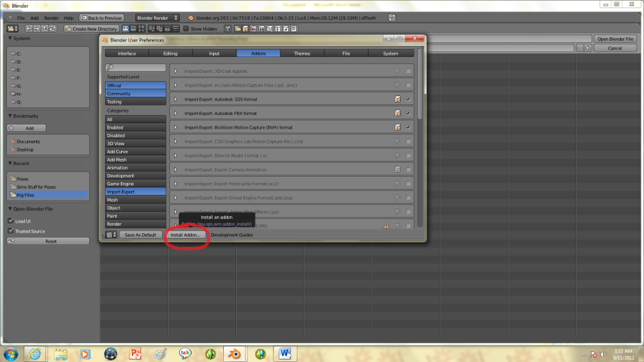Click the Install Addon button
The image size is (644, 362).
point(186,235)
